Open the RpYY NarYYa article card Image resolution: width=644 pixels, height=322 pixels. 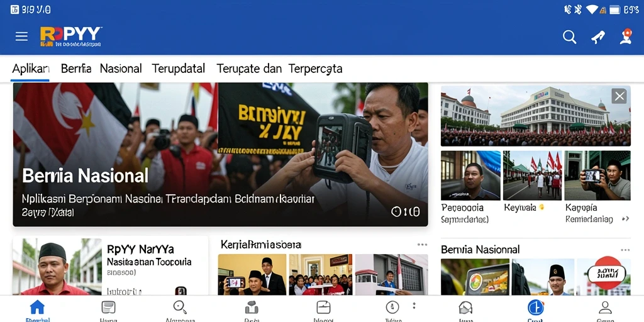coord(110,266)
